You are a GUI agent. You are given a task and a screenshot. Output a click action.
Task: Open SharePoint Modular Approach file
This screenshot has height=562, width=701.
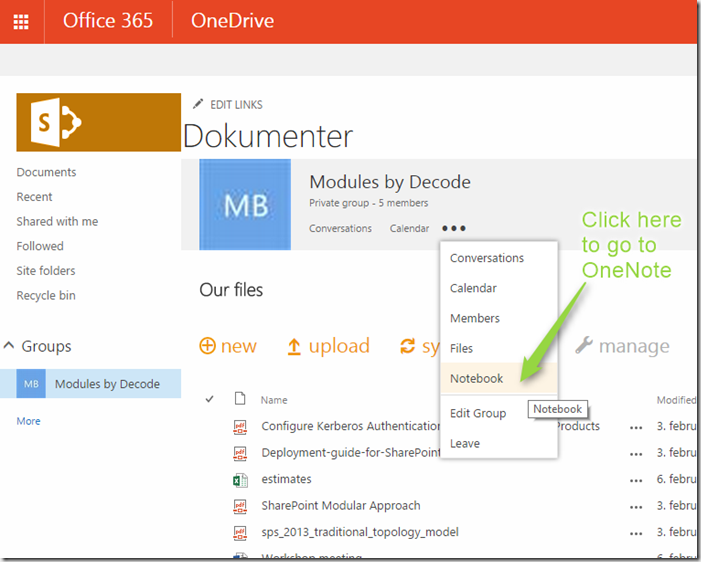point(341,506)
